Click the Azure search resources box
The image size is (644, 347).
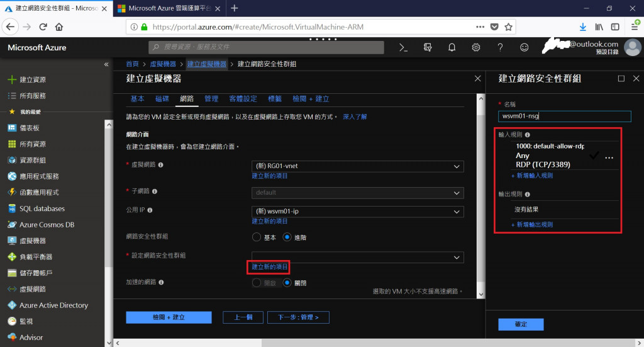click(266, 47)
